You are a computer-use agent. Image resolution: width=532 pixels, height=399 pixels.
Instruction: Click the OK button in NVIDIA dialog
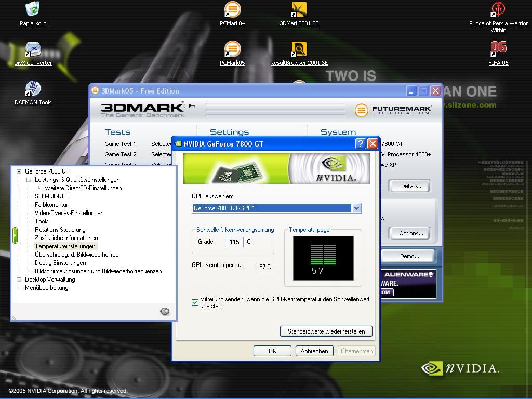pos(272,351)
